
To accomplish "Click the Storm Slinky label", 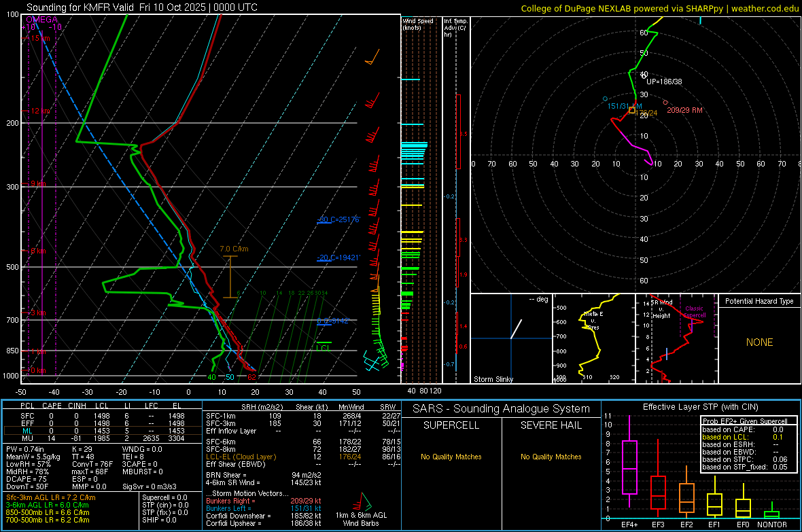I will click(493, 379).
